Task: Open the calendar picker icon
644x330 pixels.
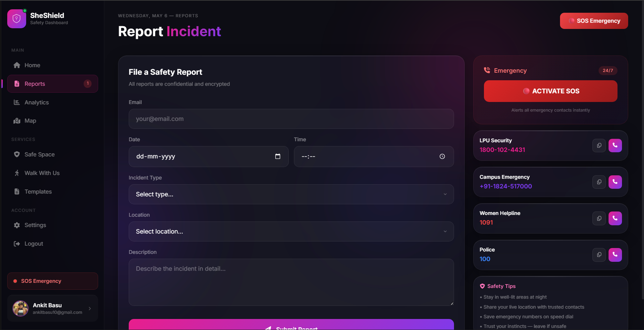Action: click(x=278, y=156)
